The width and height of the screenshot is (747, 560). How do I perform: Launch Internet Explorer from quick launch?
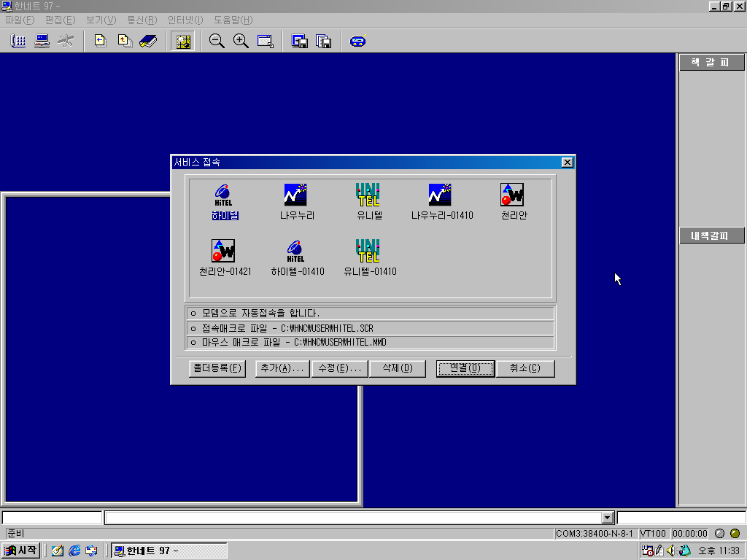(75, 551)
